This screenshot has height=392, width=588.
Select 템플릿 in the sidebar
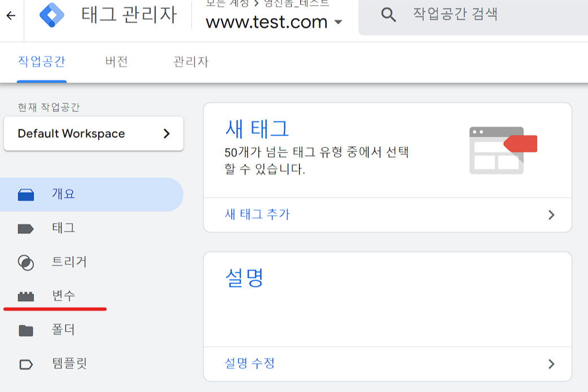click(x=91, y=363)
